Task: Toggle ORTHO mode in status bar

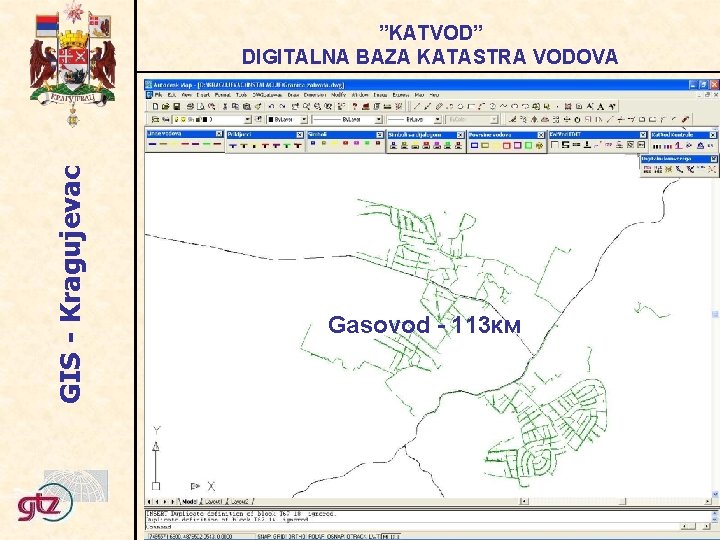Action: pyautogui.click(x=297, y=536)
